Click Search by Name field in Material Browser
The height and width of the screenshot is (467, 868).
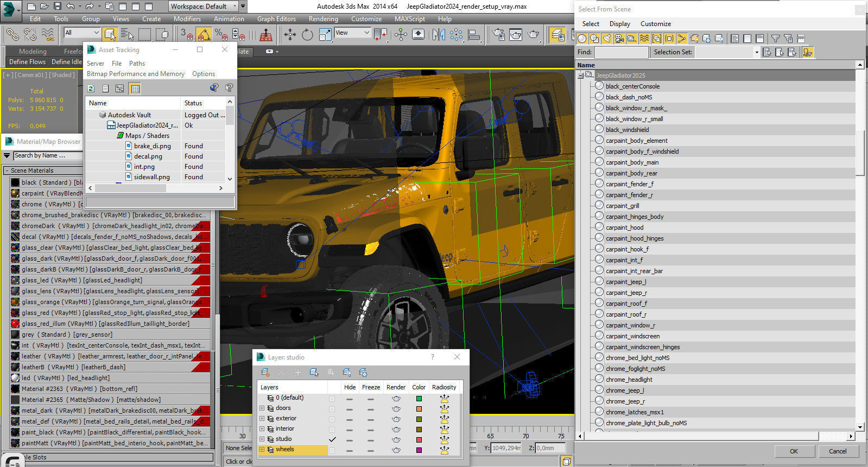click(x=48, y=156)
